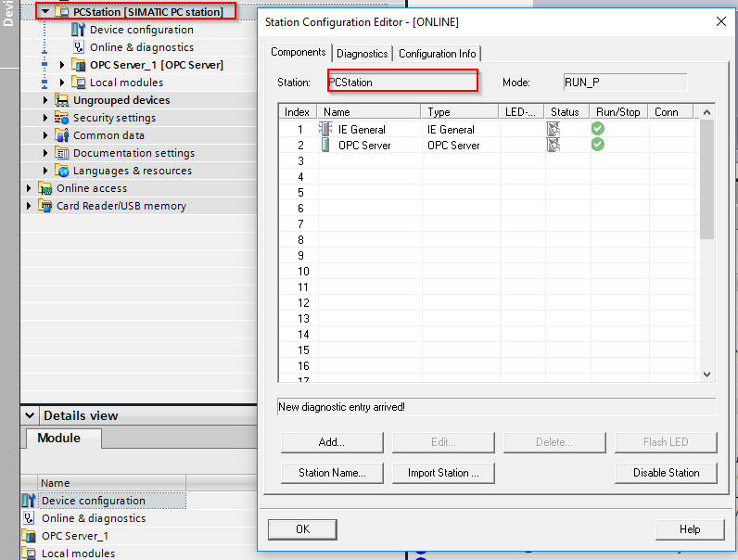738x560 pixels.
Task: Select index 3 row in components table
Action: [x=487, y=161]
